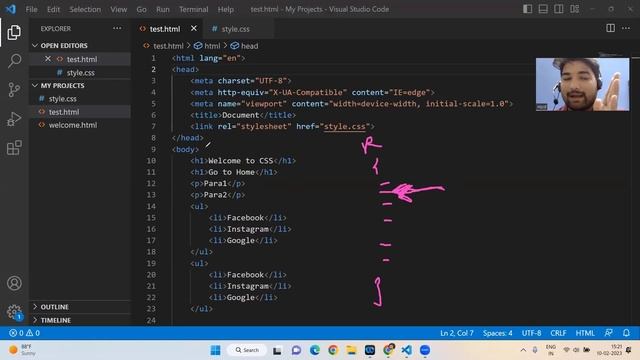The width and height of the screenshot is (640, 360).
Task: Open the Extensions view
Action: [14, 147]
